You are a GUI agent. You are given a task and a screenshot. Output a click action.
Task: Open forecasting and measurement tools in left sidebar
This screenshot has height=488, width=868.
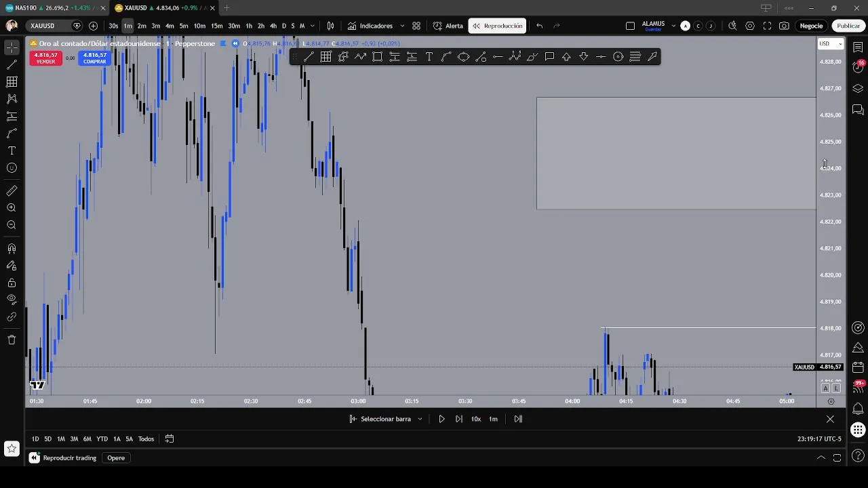pyautogui.click(x=12, y=117)
